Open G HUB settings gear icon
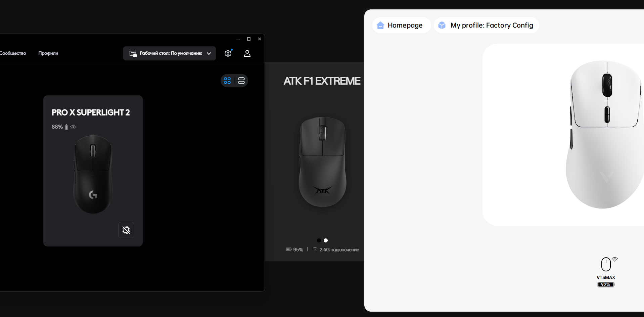The image size is (644, 317). (x=228, y=53)
